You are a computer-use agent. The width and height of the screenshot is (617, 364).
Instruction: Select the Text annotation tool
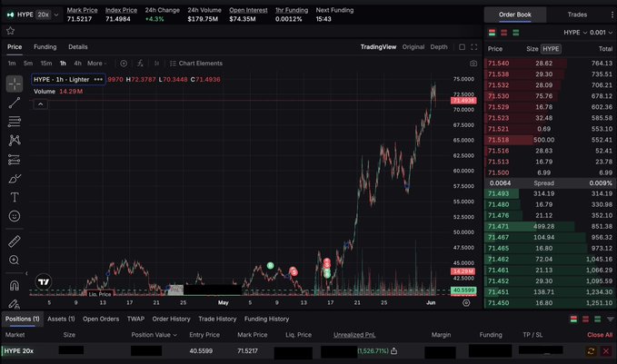(15, 197)
